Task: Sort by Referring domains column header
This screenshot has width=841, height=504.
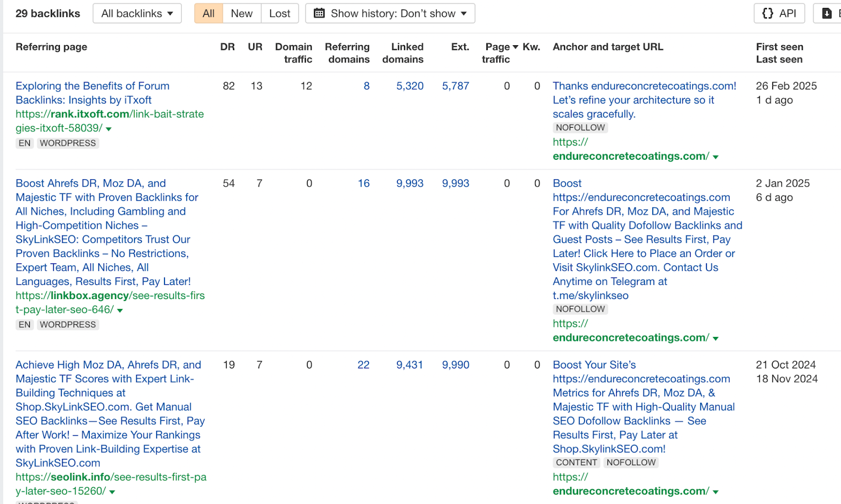Action: tap(347, 53)
